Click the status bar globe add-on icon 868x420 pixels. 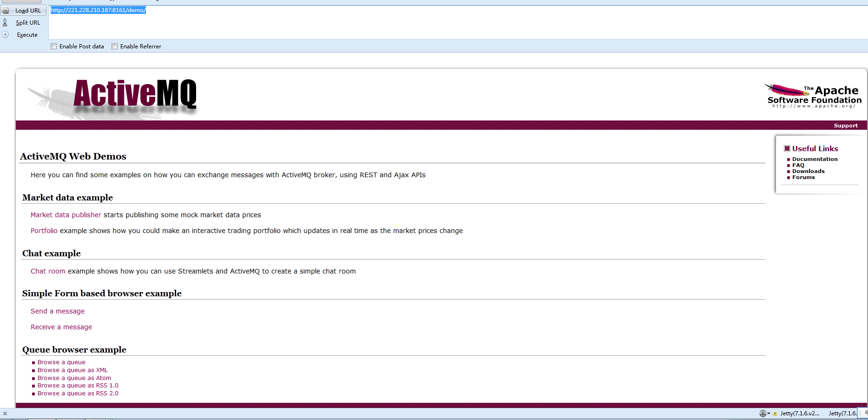pyautogui.click(x=763, y=413)
